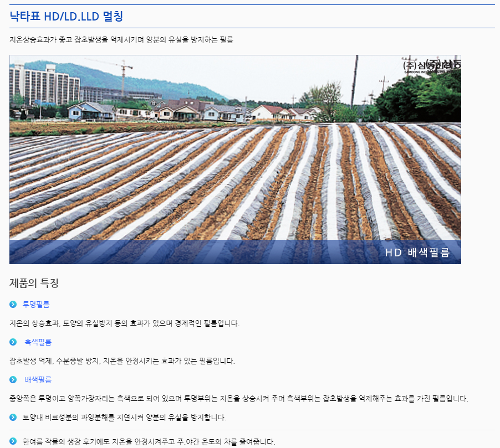Click the (주)삼동 logo watermark on the photo
The image size is (500, 448).
[x=431, y=66]
